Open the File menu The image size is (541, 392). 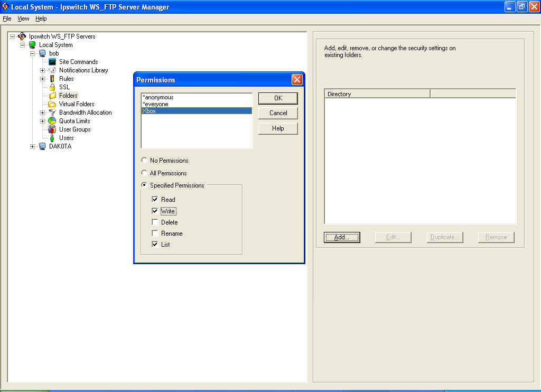coord(7,18)
